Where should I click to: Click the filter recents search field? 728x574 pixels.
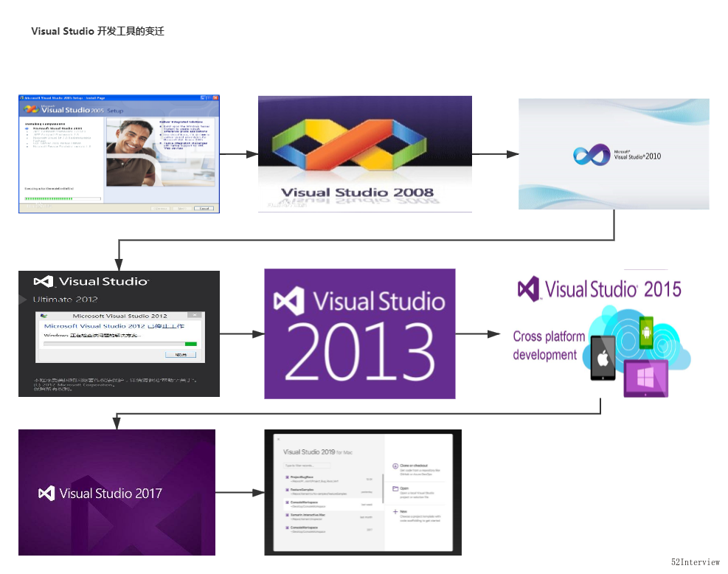point(307,466)
